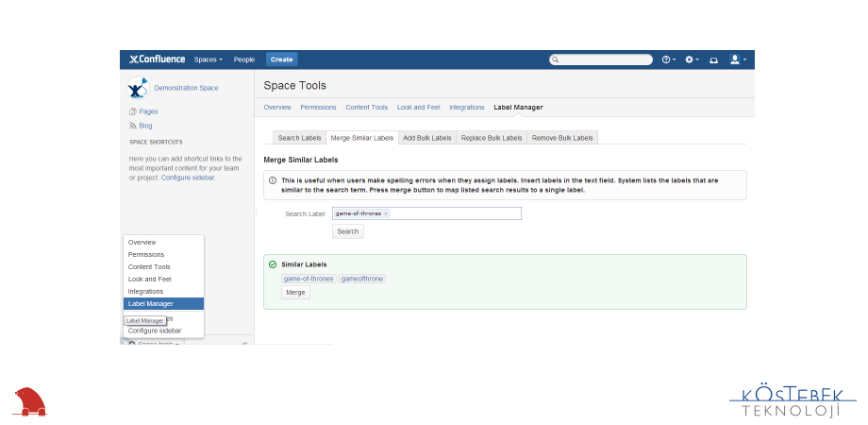Click the Search button below label field

coord(348,231)
